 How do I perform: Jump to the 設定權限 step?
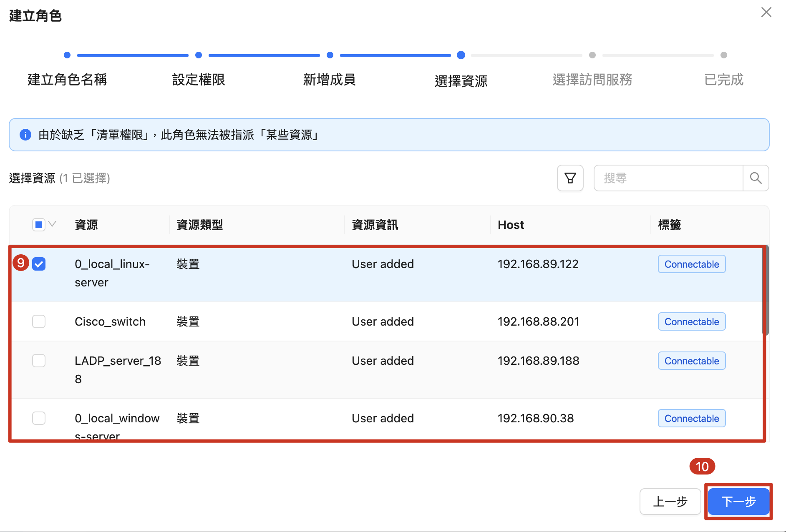199,79
